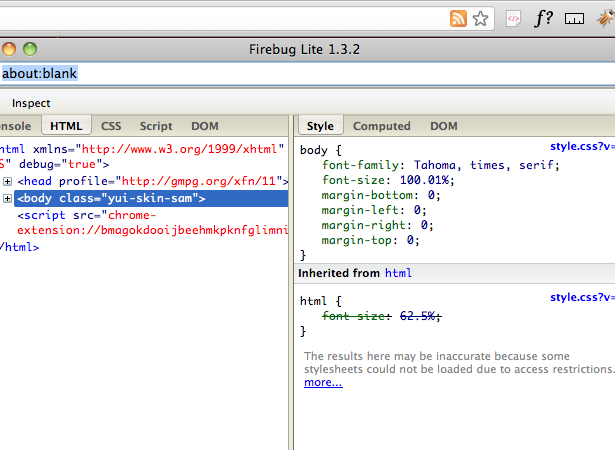Switch to the Console tab

pyautogui.click(x=16, y=126)
